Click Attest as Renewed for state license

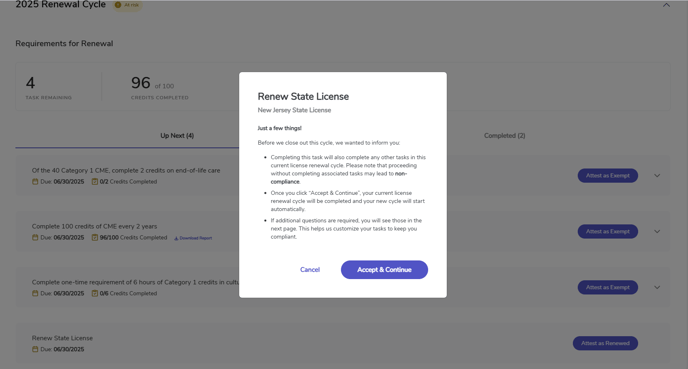pyautogui.click(x=605, y=343)
